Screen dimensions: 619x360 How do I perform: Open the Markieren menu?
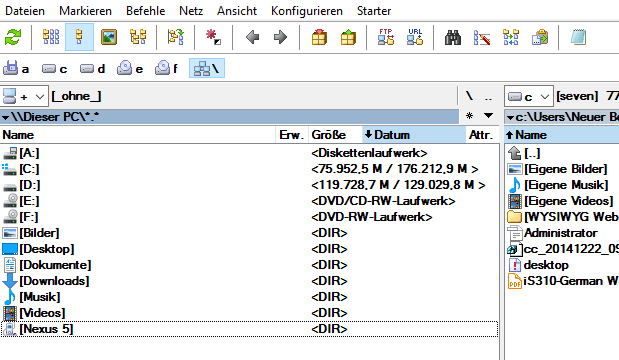pos(86,11)
